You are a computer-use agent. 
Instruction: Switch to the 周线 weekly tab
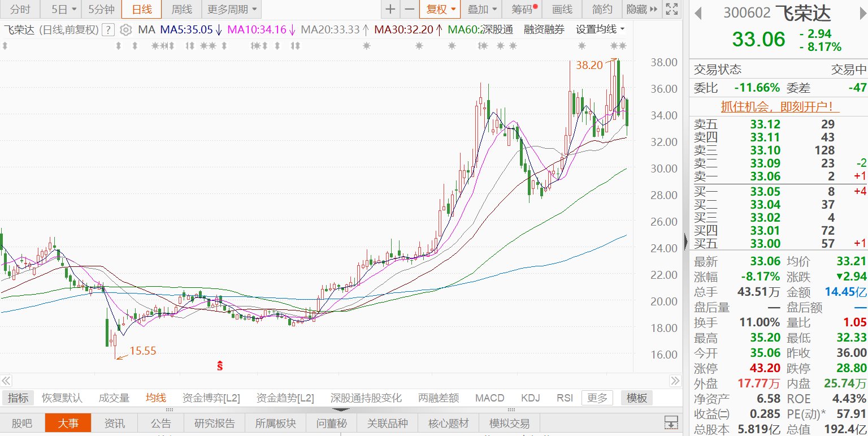coord(181,9)
